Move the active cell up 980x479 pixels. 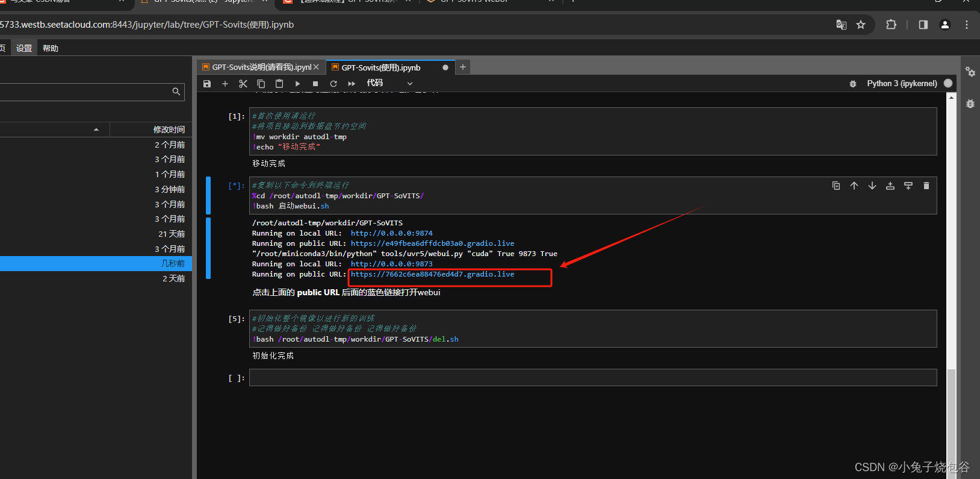coord(854,186)
